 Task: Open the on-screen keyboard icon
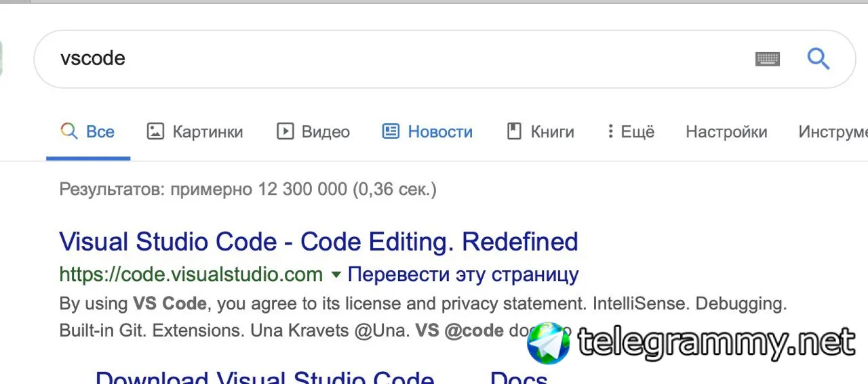click(x=768, y=59)
